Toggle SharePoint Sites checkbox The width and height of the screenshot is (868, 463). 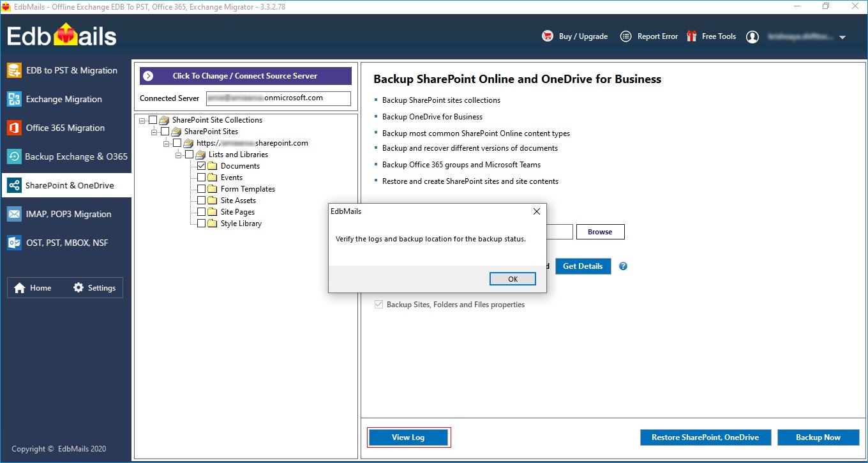pos(165,132)
